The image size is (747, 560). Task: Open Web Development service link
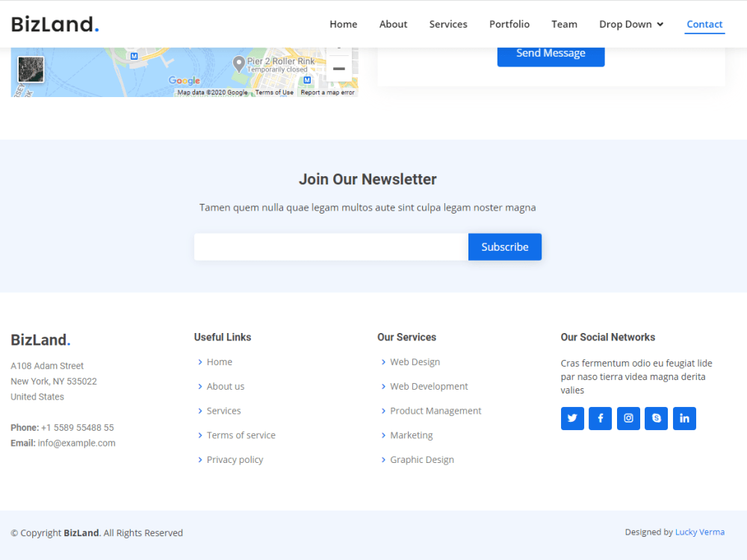[x=429, y=386]
